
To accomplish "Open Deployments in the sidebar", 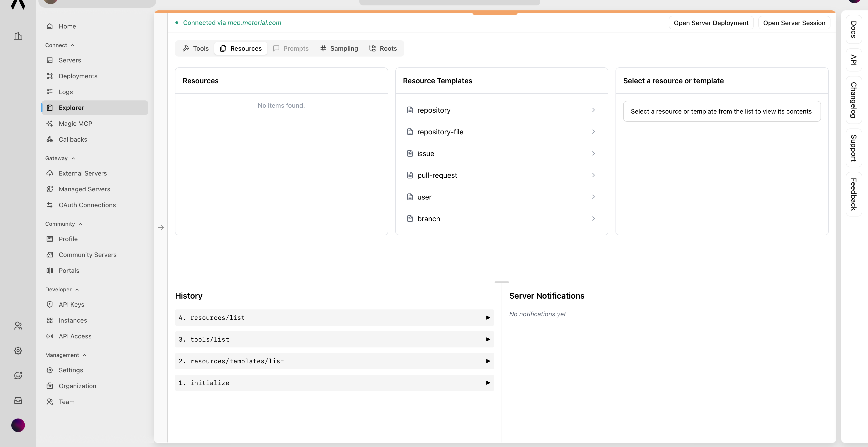I will (x=78, y=76).
